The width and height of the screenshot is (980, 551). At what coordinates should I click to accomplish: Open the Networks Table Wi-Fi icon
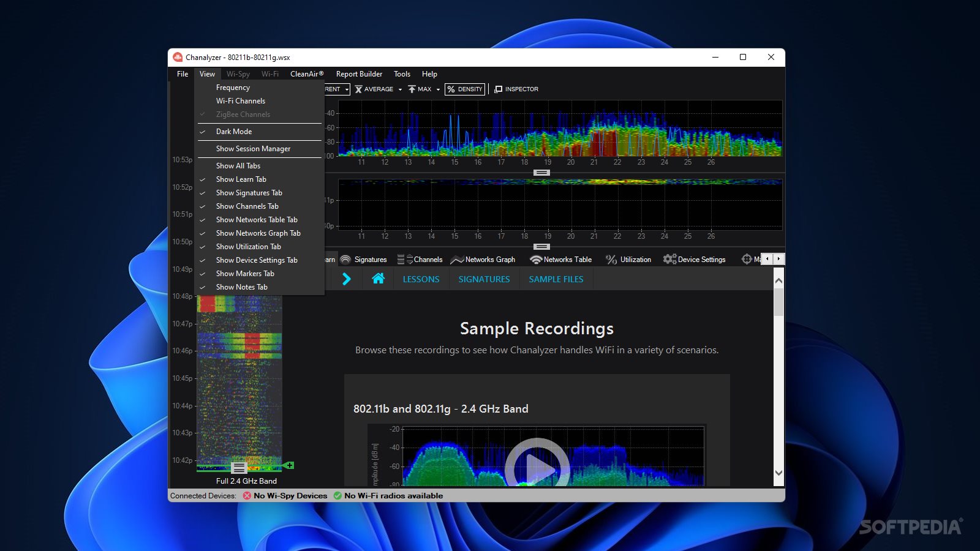pos(536,260)
